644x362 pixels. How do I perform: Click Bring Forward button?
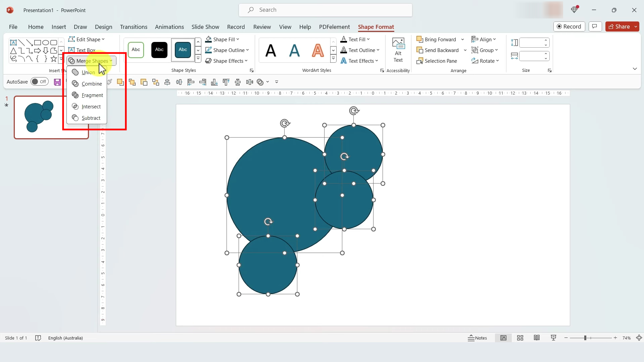point(436,39)
